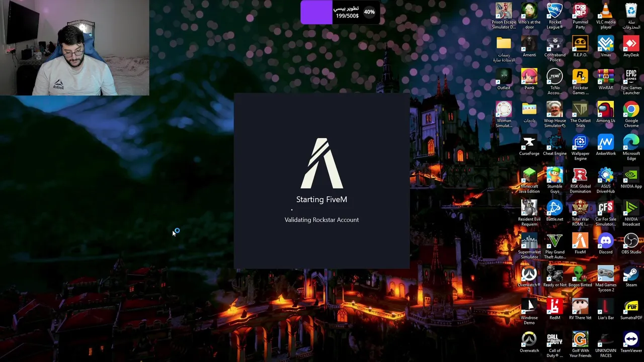Launch Battle.net from the desktop
Viewport: 644px width, 362px height.
[555, 211]
